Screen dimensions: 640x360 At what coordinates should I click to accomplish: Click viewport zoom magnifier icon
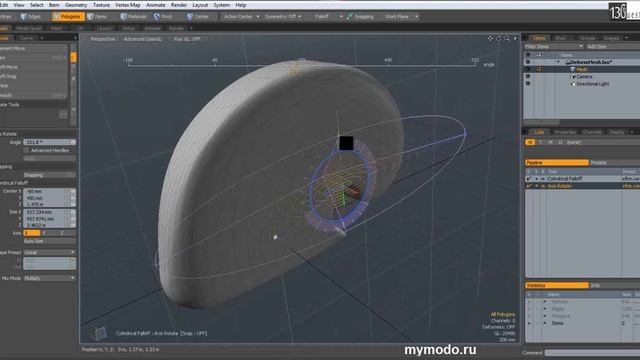click(x=507, y=38)
